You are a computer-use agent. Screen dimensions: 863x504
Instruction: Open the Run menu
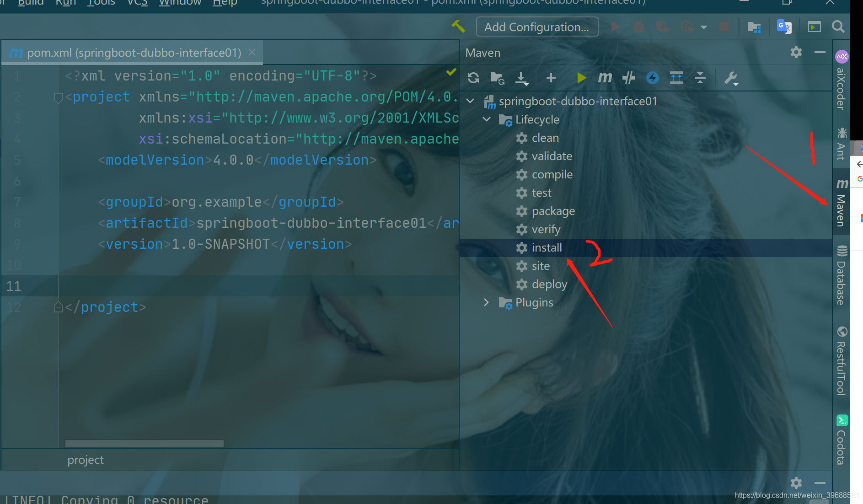pyautogui.click(x=66, y=3)
